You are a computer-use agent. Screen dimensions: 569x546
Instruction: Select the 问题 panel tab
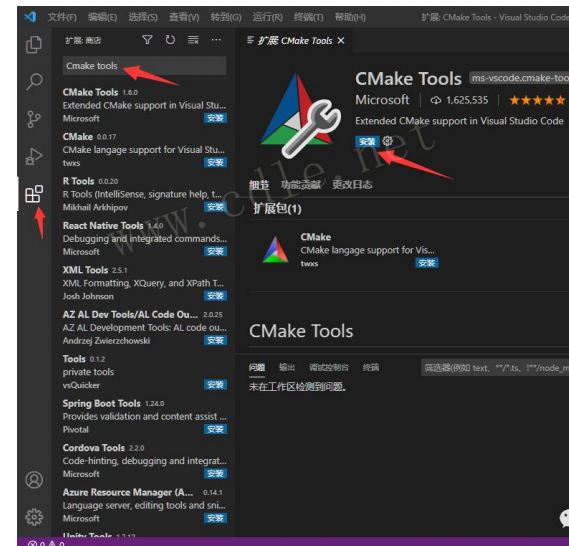257,368
